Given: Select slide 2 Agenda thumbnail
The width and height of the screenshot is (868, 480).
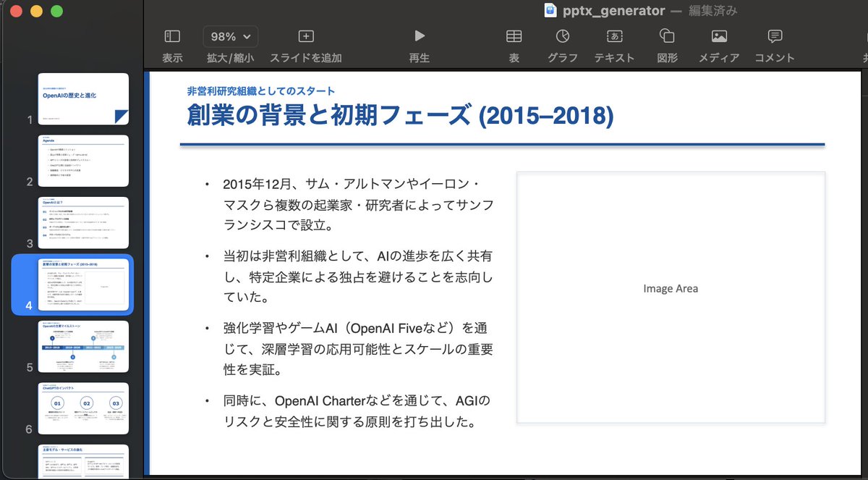Looking at the screenshot, I should coord(84,161).
